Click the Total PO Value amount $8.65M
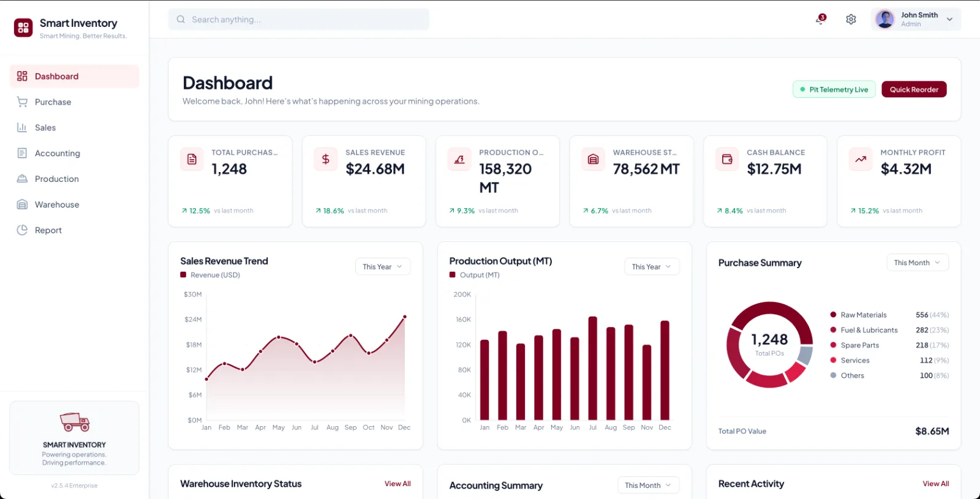The width and height of the screenshot is (980, 499). pyautogui.click(x=932, y=431)
